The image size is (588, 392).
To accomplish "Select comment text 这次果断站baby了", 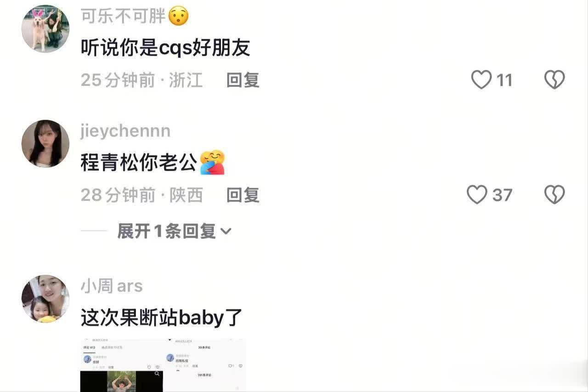I will click(x=161, y=318).
